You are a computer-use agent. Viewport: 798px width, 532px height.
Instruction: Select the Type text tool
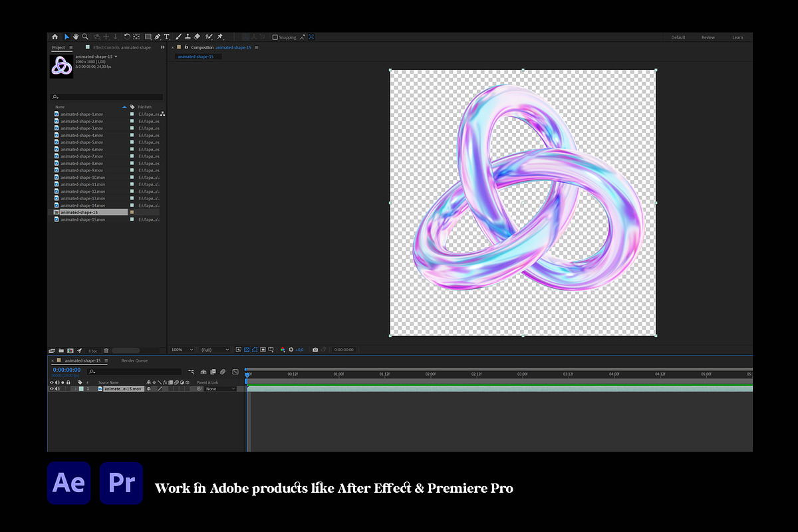(167, 37)
